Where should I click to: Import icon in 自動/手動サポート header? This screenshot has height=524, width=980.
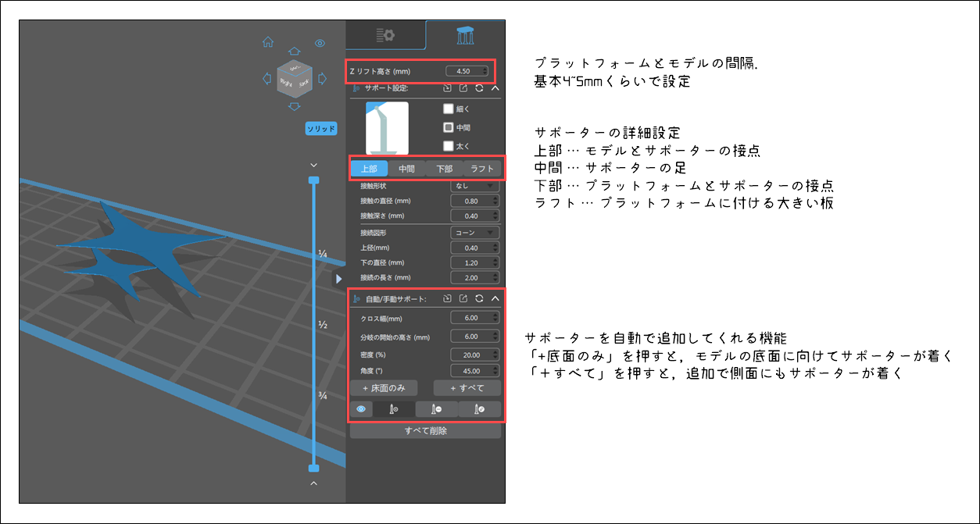(447, 298)
